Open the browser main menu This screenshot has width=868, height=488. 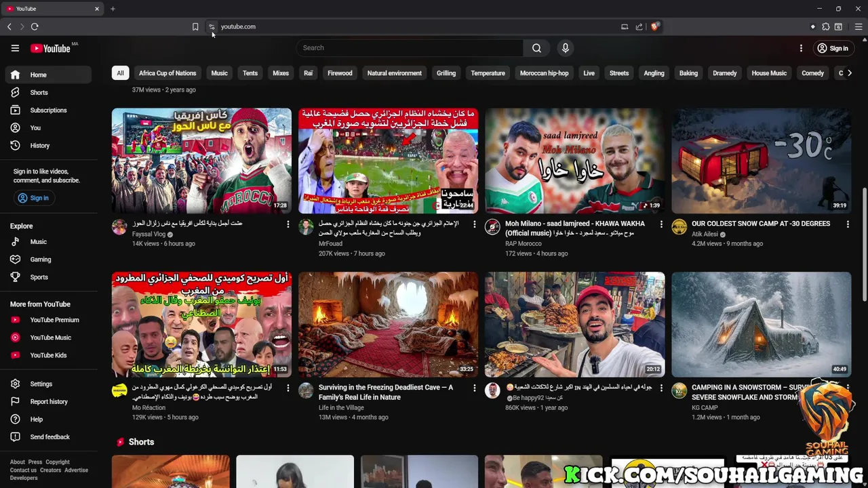858,26
